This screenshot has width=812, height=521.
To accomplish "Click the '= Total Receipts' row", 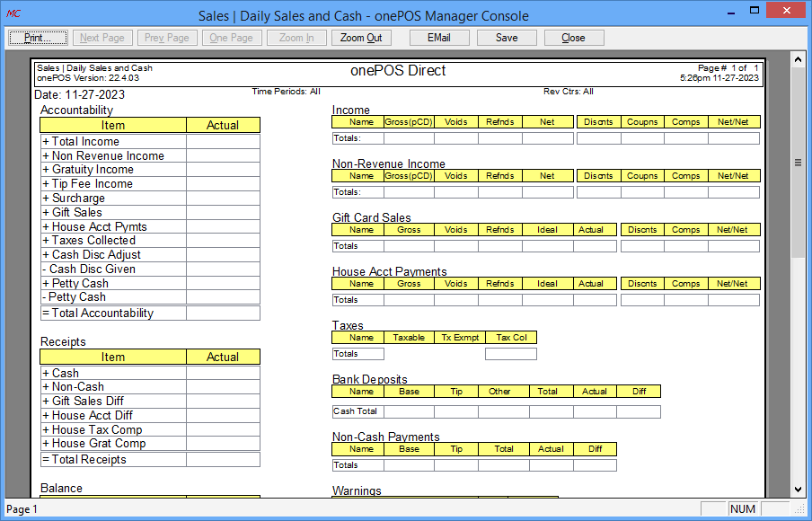I will tap(150, 459).
